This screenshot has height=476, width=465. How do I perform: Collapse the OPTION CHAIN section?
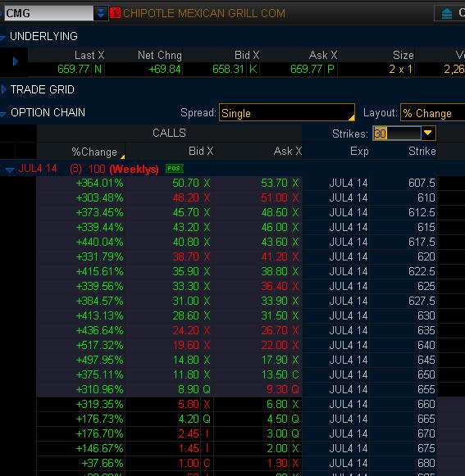click(2, 114)
